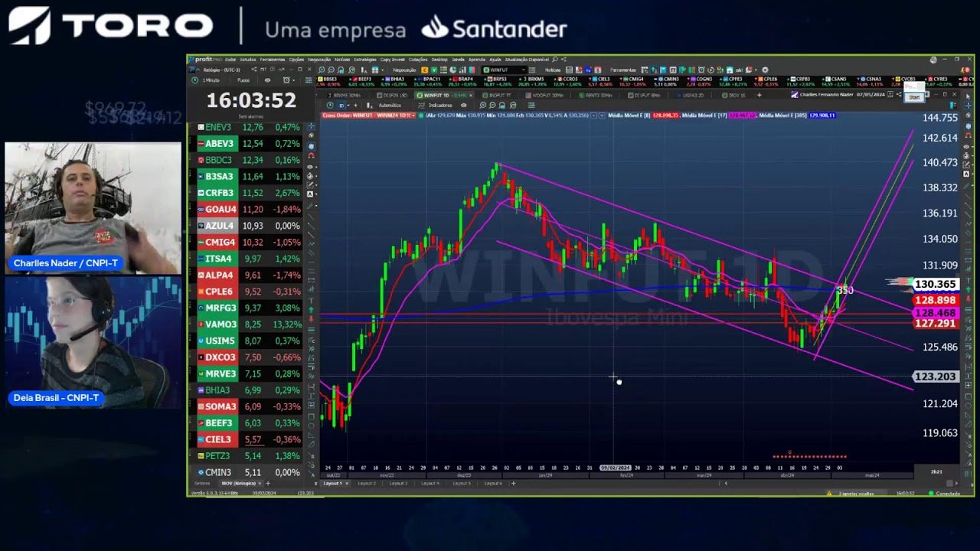This screenshot has width=980, height=551.
Task: Select the Setores watchlist tab
Action: [202, 484]
